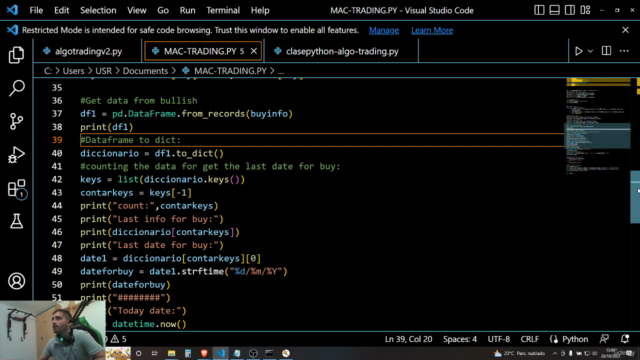This screenshot has width=640, height=360.
Task: Run the Python file with play button
Action: coord(578,51)
